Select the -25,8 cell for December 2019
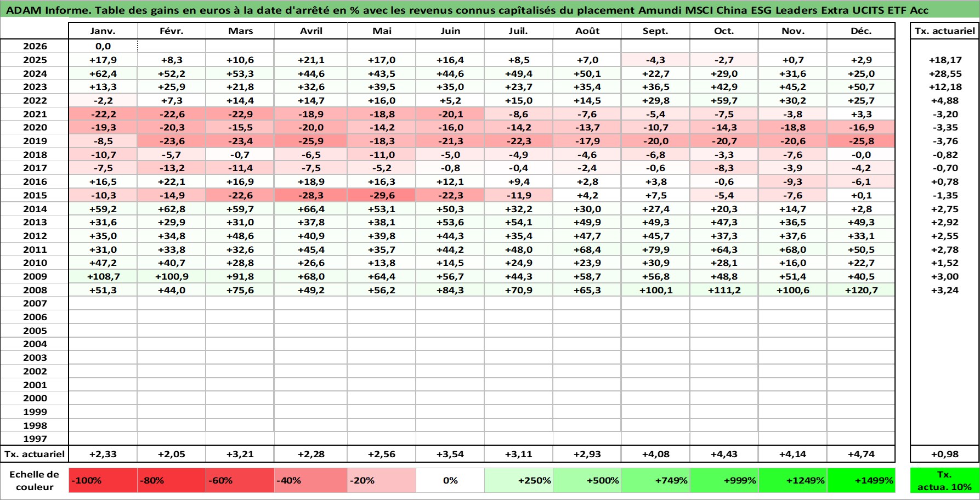 click(x=861, y=141)
